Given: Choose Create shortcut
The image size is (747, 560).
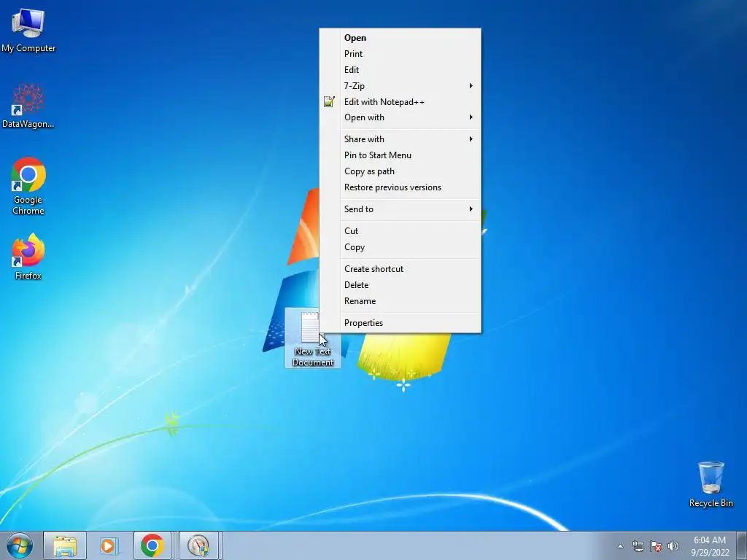Looking at the screenshot, I should (x=400, y=269).
